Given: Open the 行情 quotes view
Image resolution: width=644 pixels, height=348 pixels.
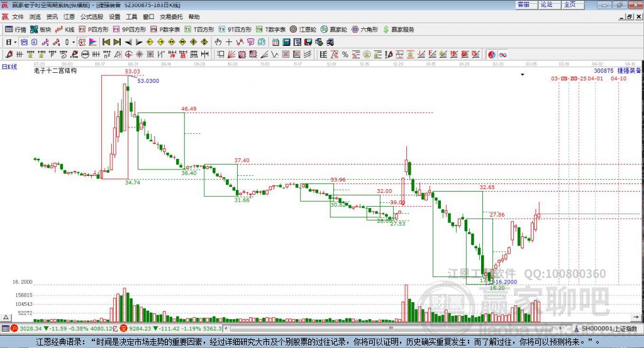Looking at the screenshot, I should point(16,30).
